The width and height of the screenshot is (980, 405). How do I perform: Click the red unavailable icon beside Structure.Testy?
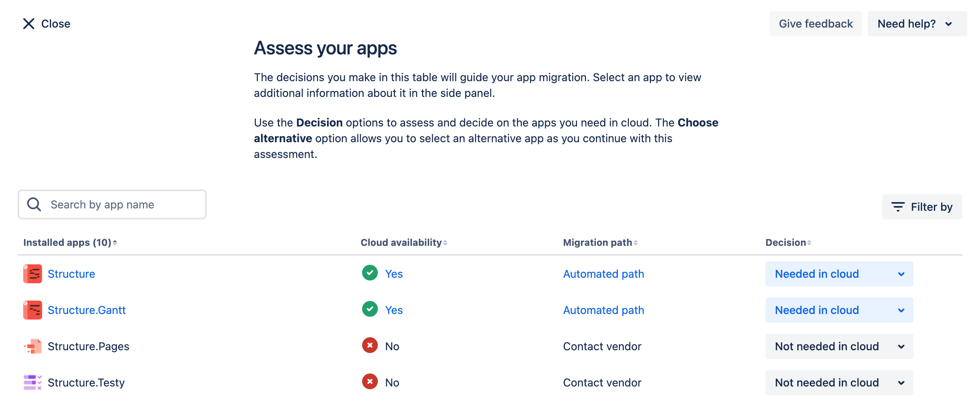coord(369,382)
